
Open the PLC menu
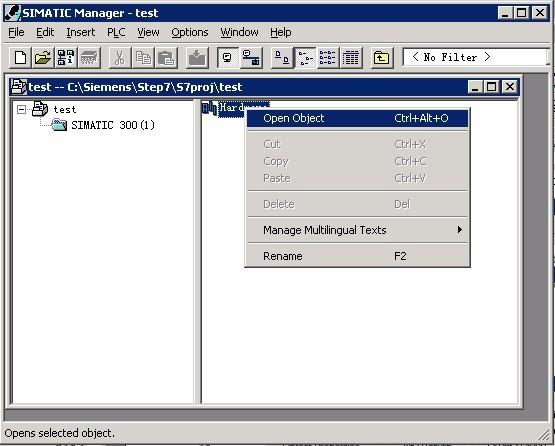click(x=116, y=32)
